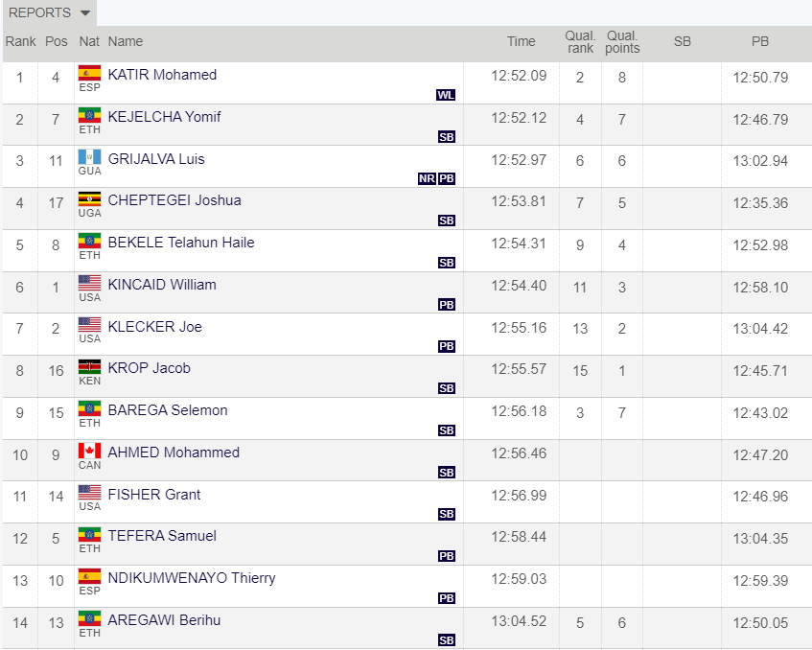812x650 pixels.
Task: Select the time 13:04.52 for AREGAWI
Action: 519,621
